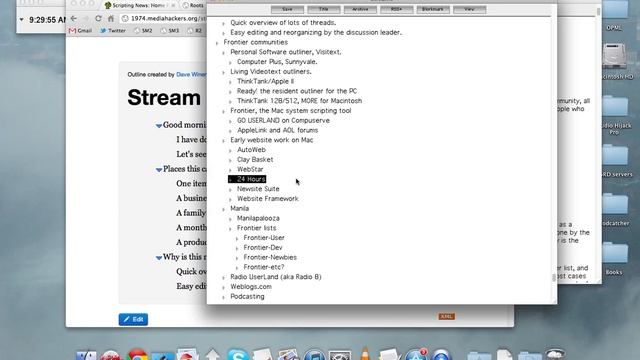Open the Gmail bookmark
This screenshot has width=640, height=360.
coord(80,31)
